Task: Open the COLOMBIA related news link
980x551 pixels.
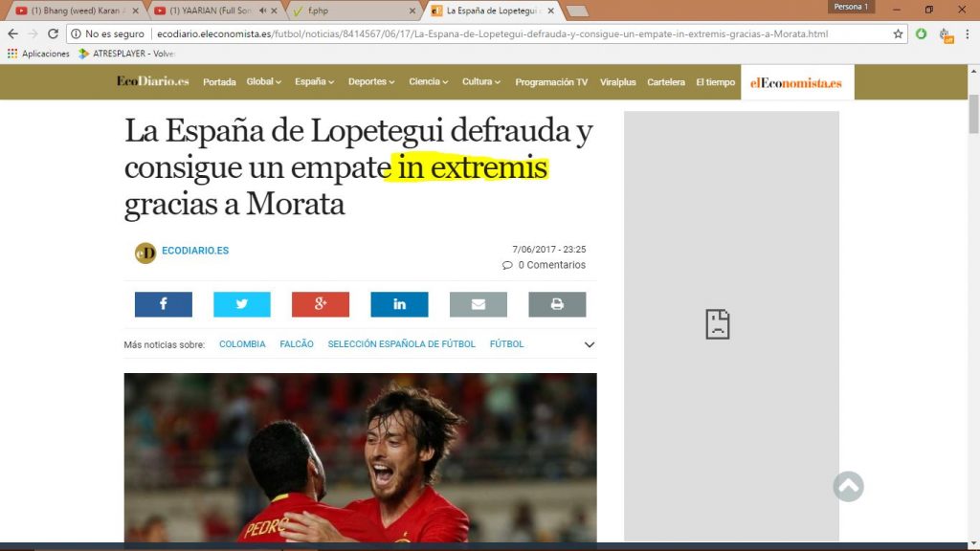Action: pyautogui.click(x=242, y=344)
